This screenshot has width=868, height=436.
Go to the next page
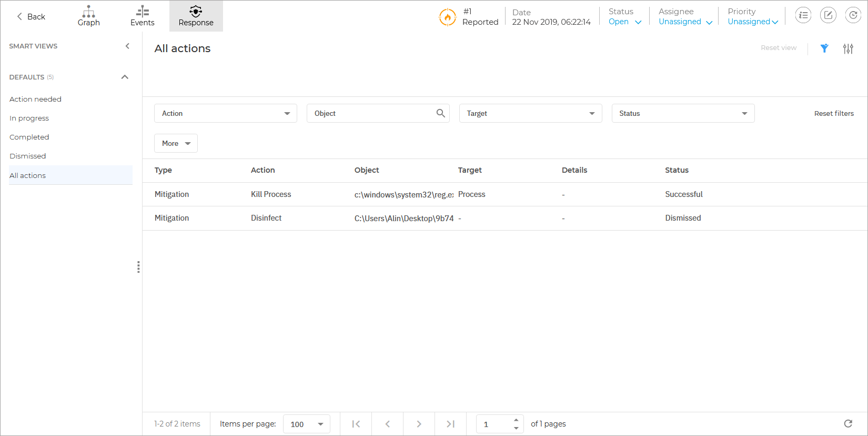pyautogui.click(x=419, y=424)
